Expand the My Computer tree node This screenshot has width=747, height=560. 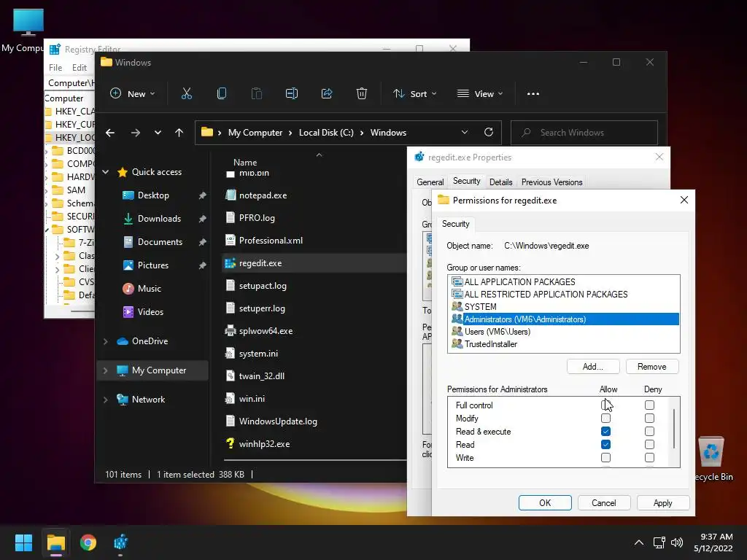(106, 370)
